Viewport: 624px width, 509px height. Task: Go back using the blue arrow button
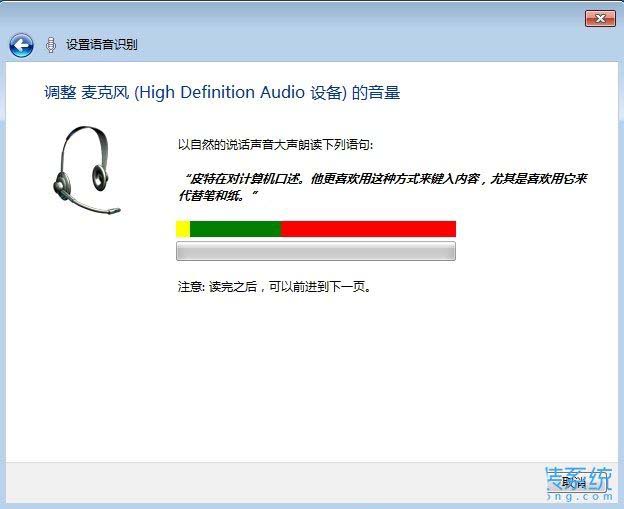21,45
